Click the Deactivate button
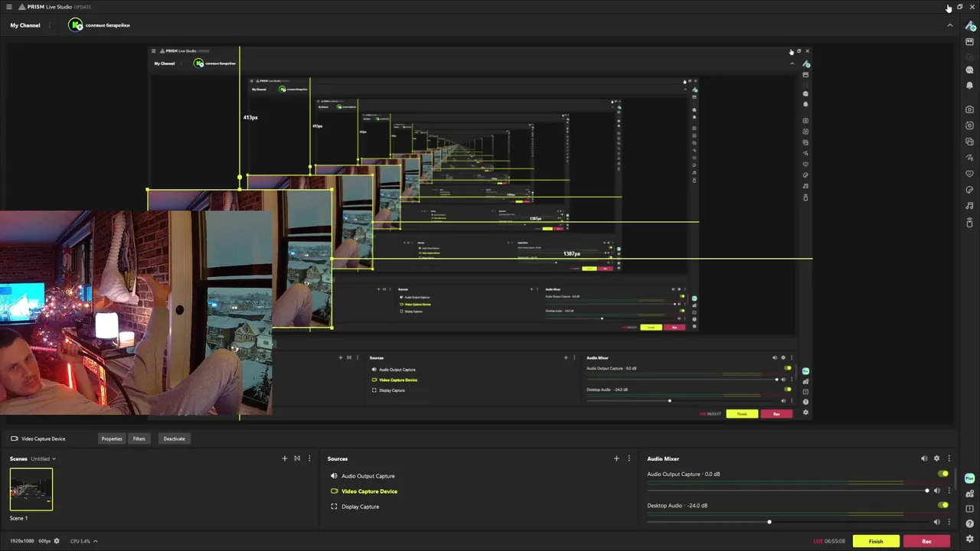This screenshot has height=551, width=980. click(174, 439)
